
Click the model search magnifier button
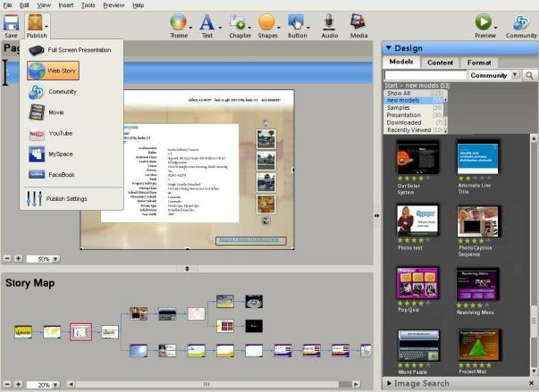(529, 75)
